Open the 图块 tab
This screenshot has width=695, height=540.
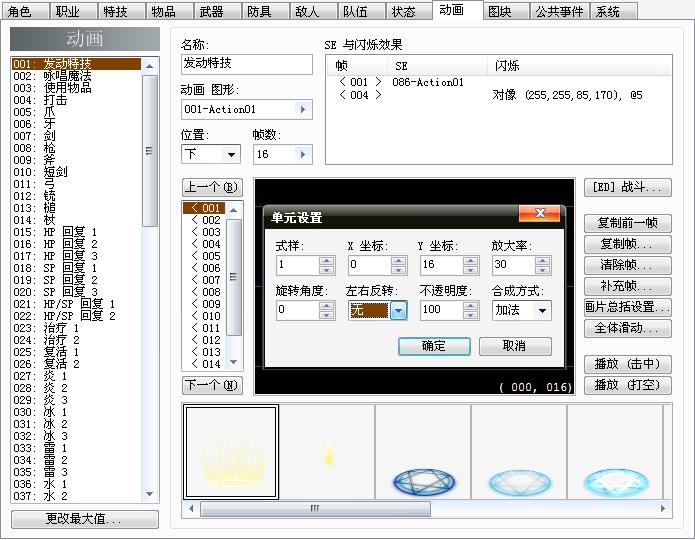pyautogui.click(x=504, y=11)
